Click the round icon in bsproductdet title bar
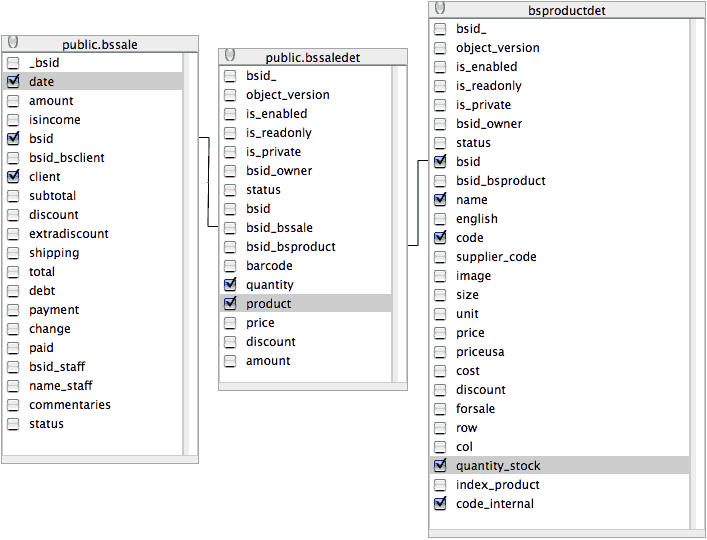Image resolution: width=707 pixels, height=540 pixels. [440, 9]
